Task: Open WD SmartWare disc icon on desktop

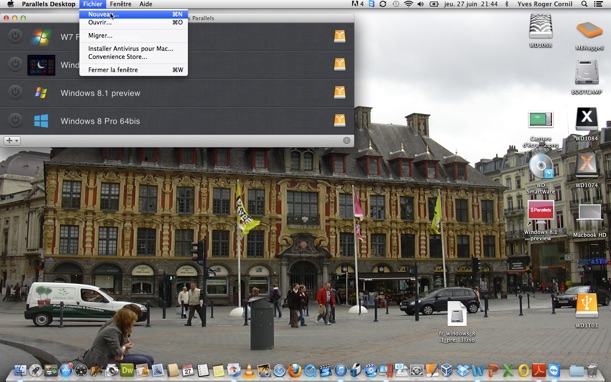Action: pos(541,166)
